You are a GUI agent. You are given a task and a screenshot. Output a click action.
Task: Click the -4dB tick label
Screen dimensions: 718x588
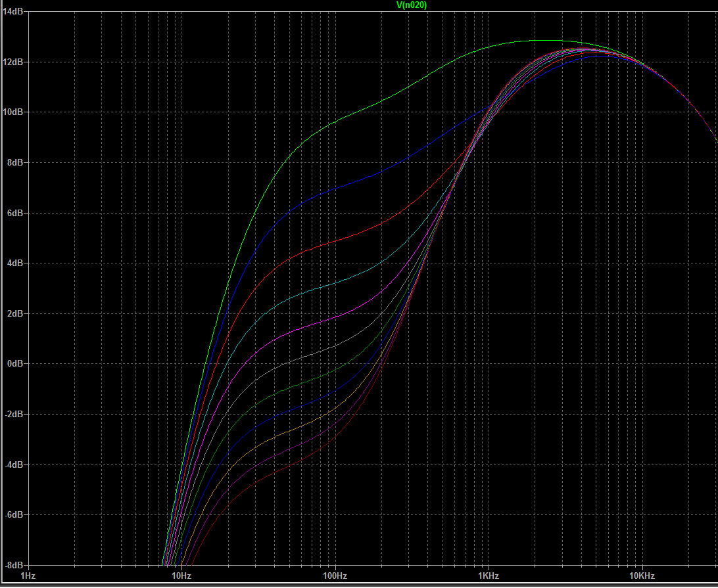[14, 464]
